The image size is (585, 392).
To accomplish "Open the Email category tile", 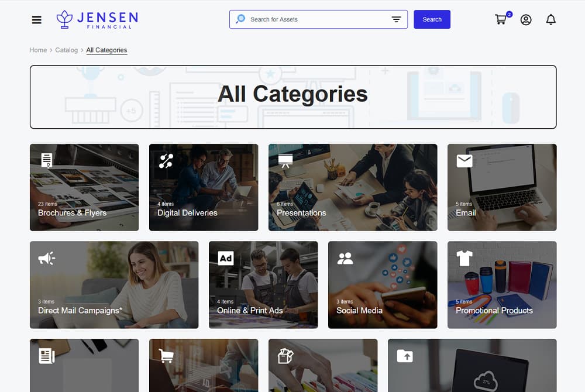I will (x=502, y=187).
